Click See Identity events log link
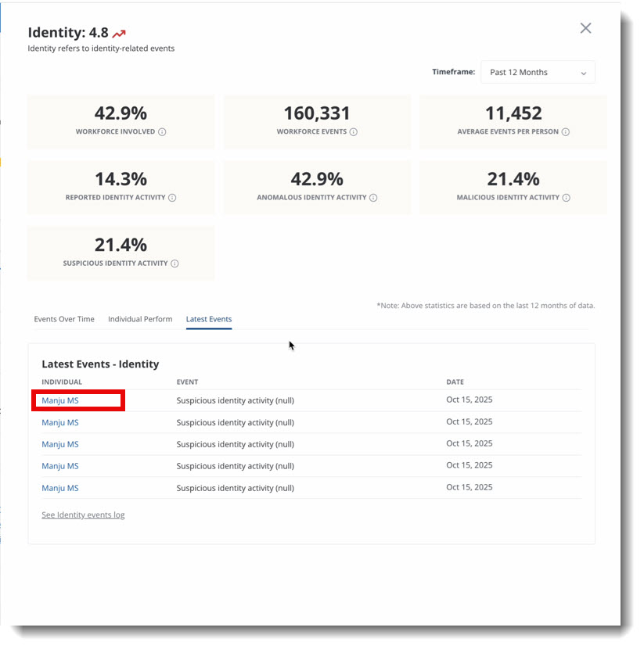The image size is (644, 649). (83, 515)
